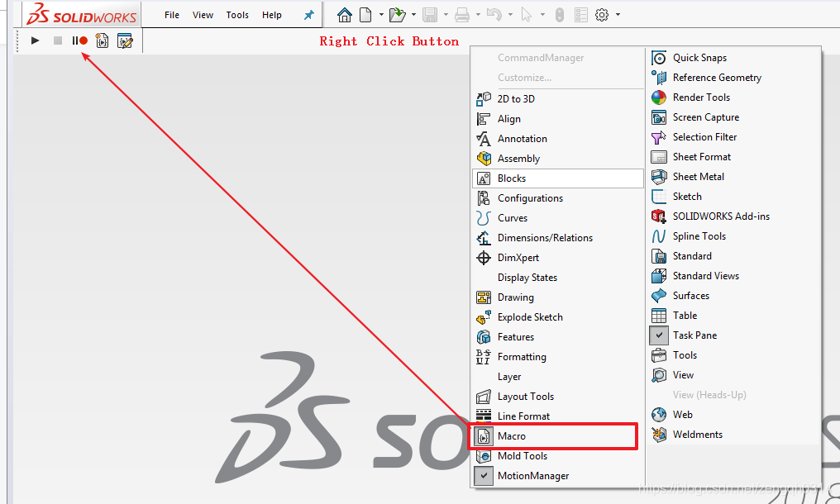840x504 pixels.
Task: Open the Help menu
Action: (272, 15)
